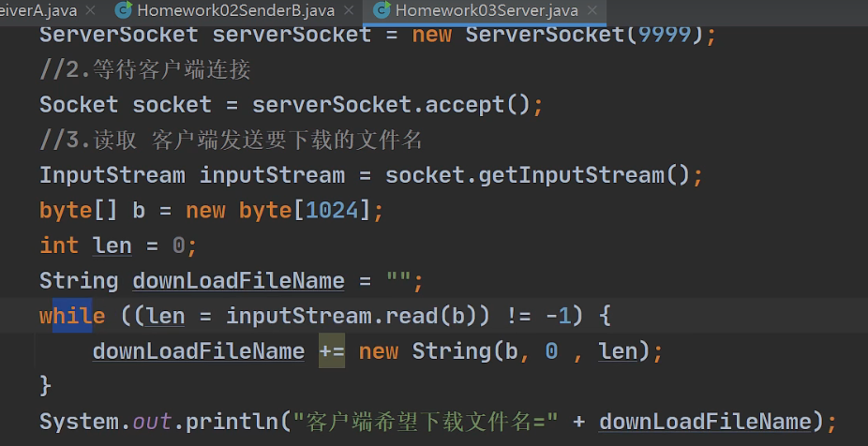Click the highlighted += operator
868x446 pixels.
pos(332,350)
